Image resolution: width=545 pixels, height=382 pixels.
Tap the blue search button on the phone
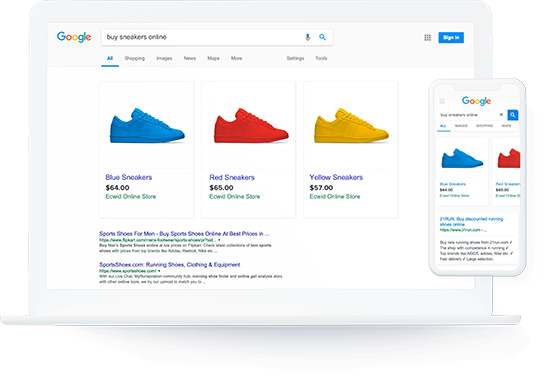[513, 115]
